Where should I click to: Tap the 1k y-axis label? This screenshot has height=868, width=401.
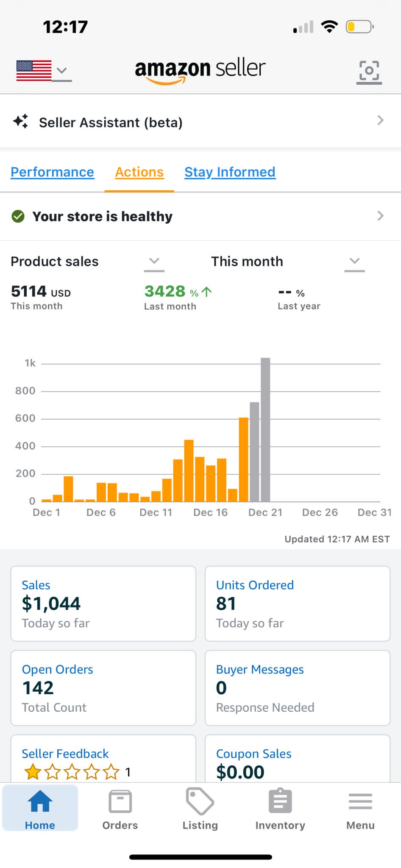tap(30, 363)
